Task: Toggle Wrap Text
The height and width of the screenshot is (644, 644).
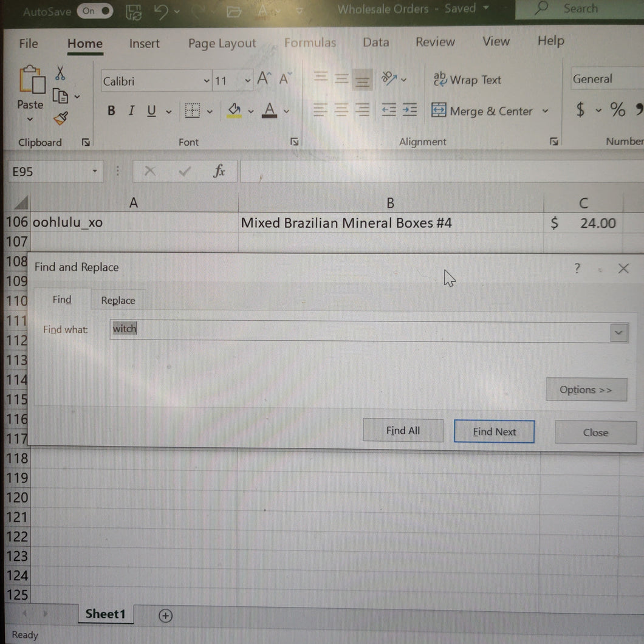Action: pyautogui.click(x=467, y=80)
